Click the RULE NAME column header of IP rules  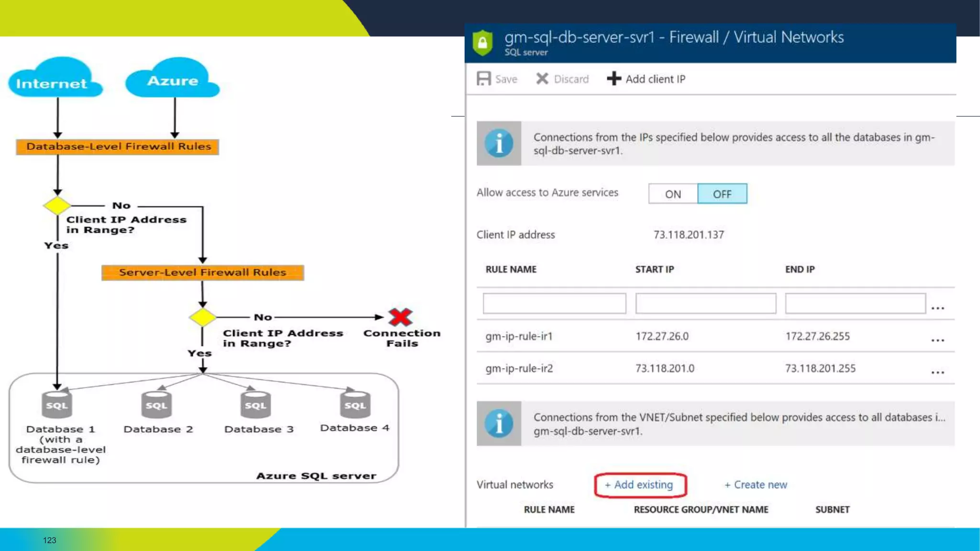511,269
